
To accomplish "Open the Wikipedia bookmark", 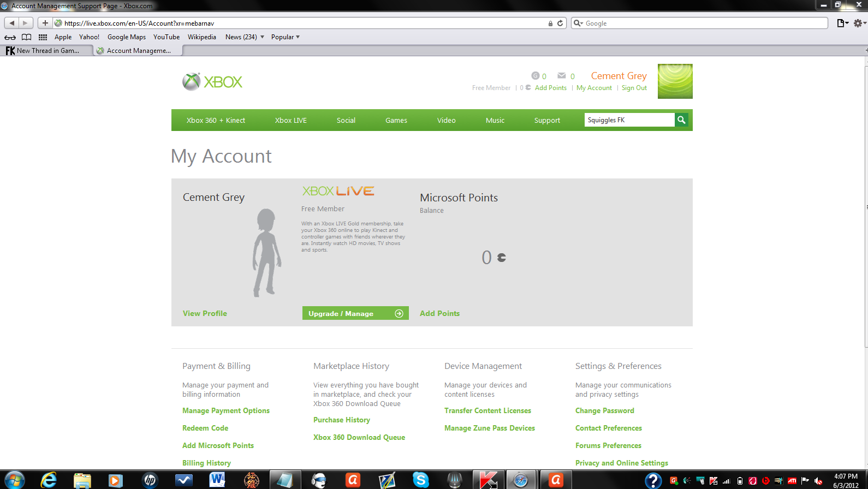I will pos(202,37).
